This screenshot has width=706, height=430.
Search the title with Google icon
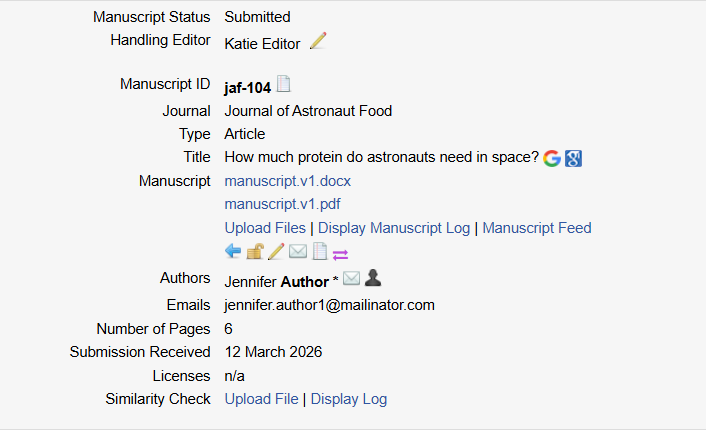552,158
